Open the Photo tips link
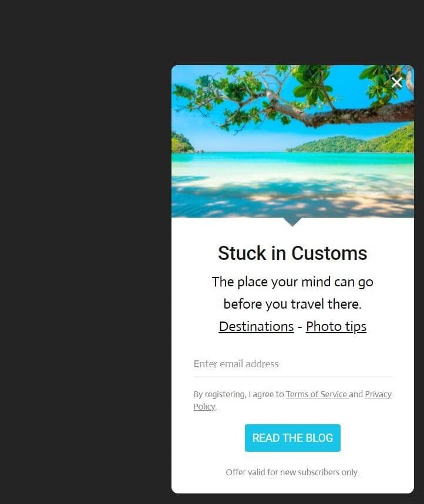This screenshot has width=424, height=504. coord(336,327)
